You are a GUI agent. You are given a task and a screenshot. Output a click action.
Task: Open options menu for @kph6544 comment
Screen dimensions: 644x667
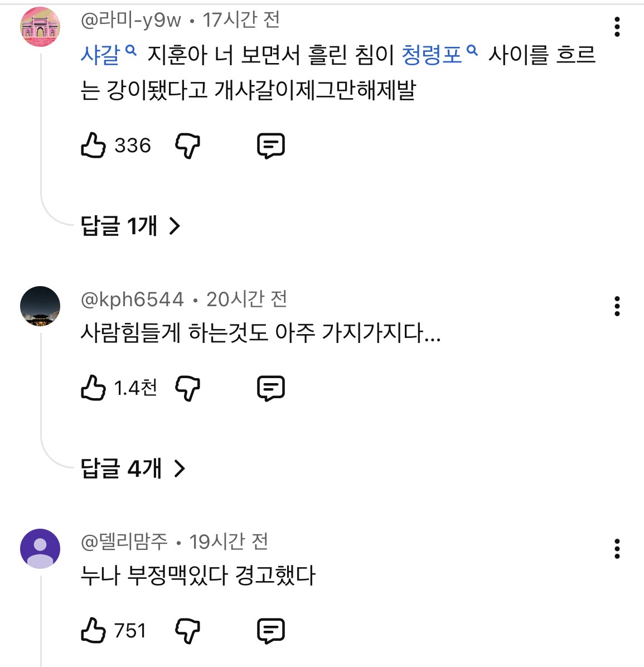coord(617,306)
